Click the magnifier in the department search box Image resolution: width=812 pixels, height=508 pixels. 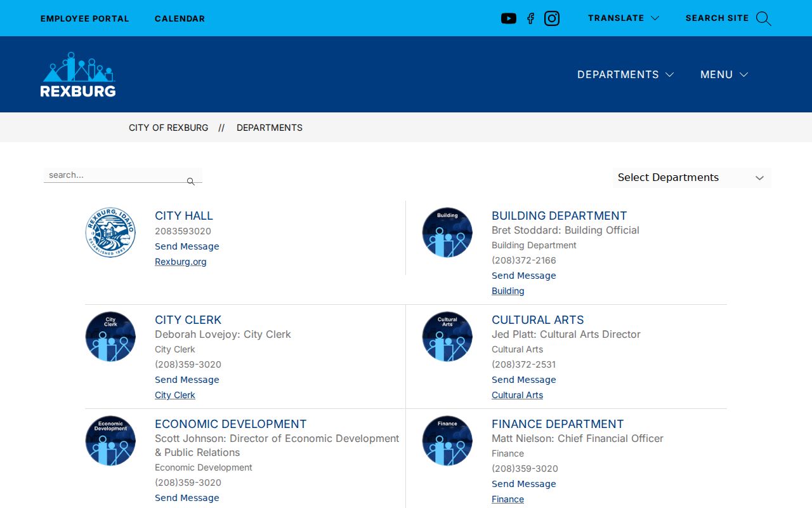(x=190, y=182)
